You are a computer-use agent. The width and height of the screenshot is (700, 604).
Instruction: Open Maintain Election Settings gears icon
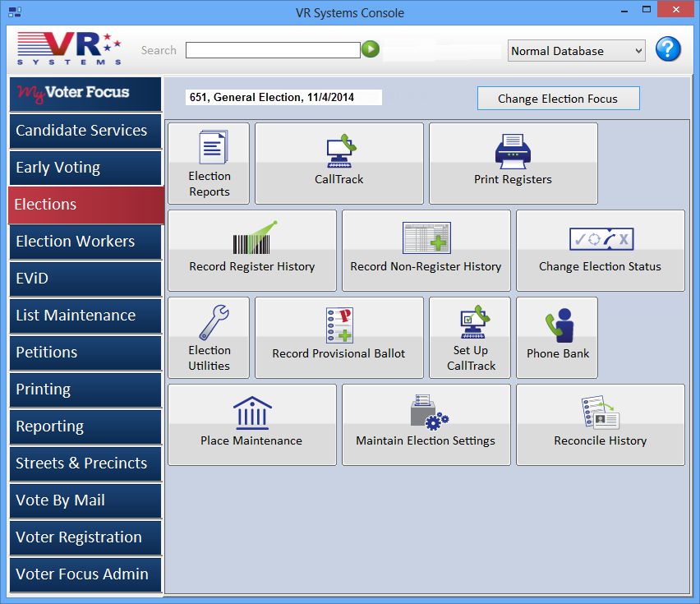point(429,412)
